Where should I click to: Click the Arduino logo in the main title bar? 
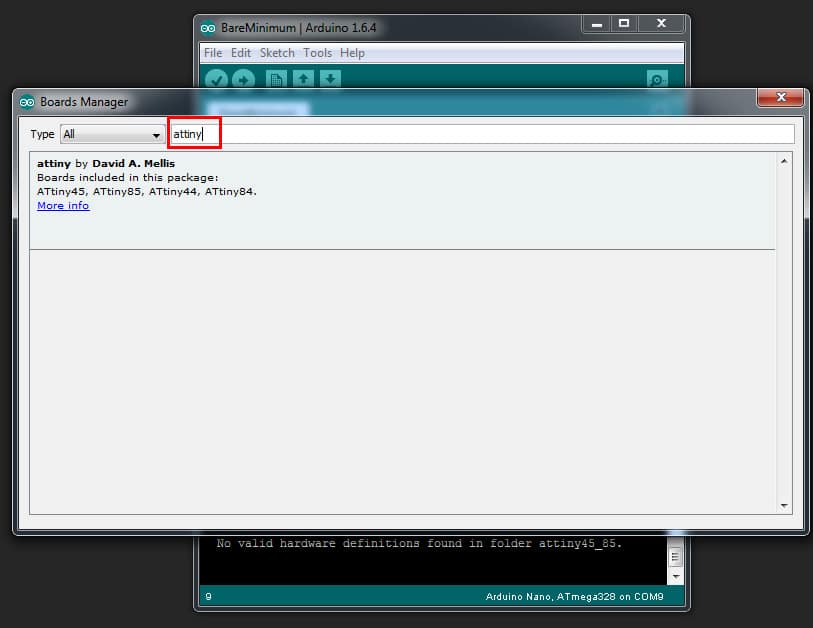pyautogui.click(x=208, y=28)
